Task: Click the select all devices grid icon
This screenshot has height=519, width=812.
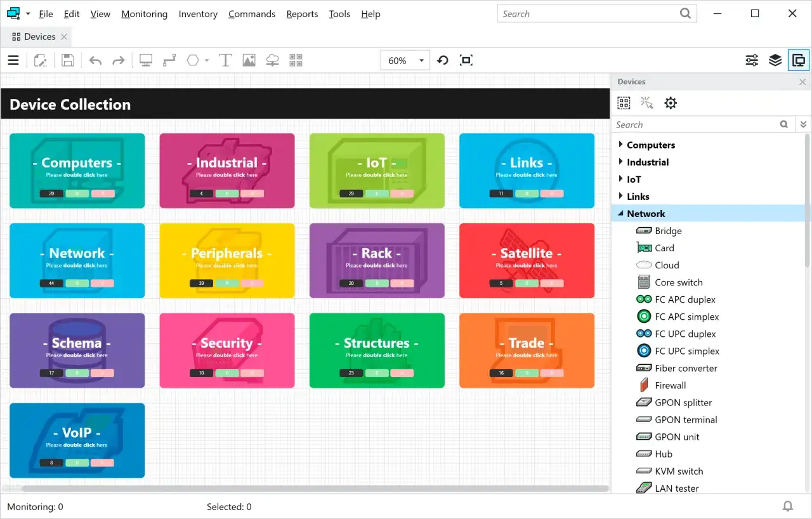Action: click(624, 103)
